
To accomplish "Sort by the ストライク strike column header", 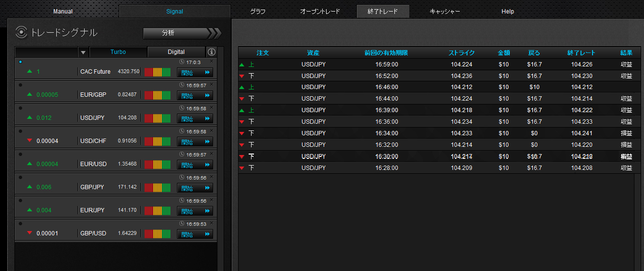I will click(462, 53).
